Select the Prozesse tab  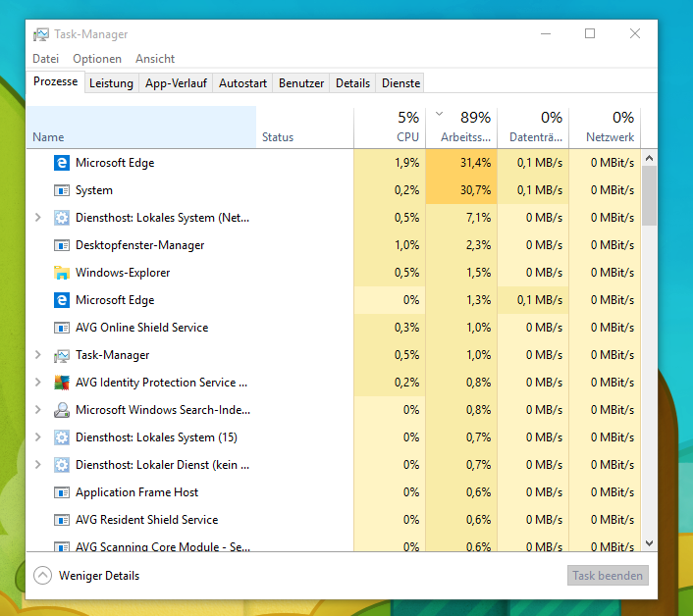tap(55, 81)
